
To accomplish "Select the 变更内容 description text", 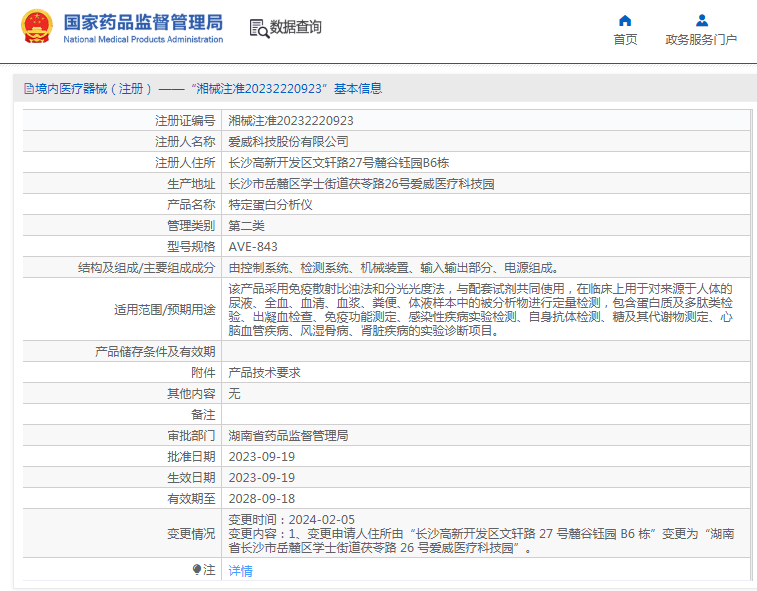I will pos(481,541).
